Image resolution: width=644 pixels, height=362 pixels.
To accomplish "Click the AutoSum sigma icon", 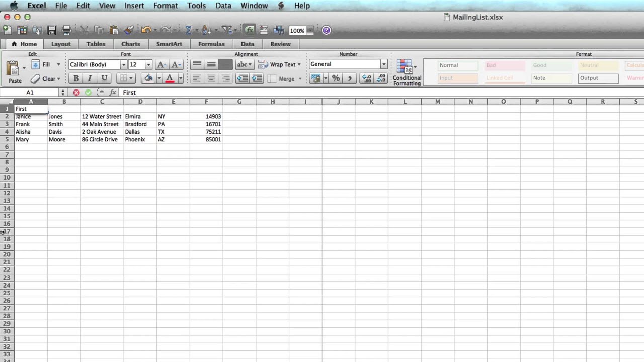I will [x=189, y=30].
